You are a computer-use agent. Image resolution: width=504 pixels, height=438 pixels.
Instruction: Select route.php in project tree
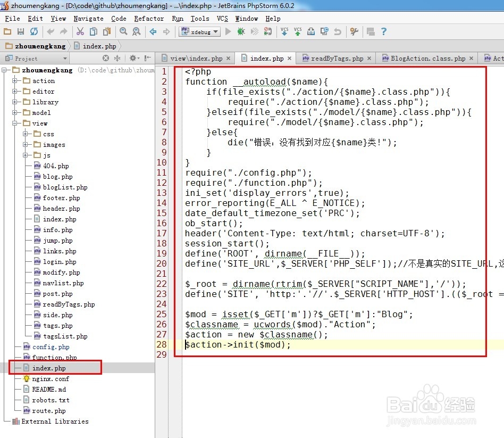coord(49,411)
